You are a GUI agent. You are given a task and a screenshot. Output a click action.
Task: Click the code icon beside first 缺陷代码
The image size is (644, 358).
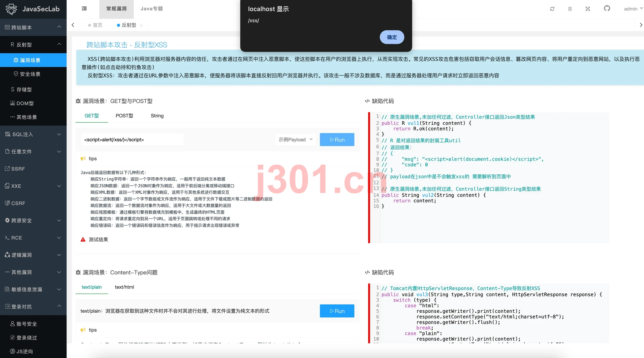[x=367, y=101]
